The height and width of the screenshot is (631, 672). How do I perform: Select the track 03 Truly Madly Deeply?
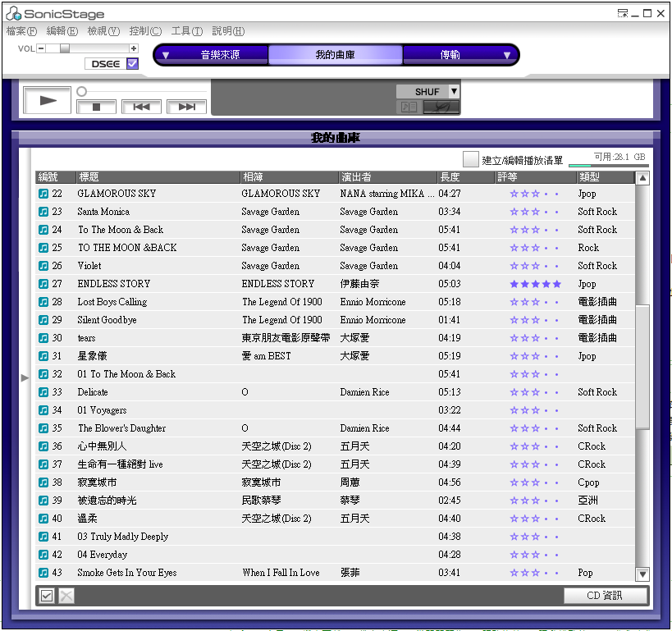(123, 537)
